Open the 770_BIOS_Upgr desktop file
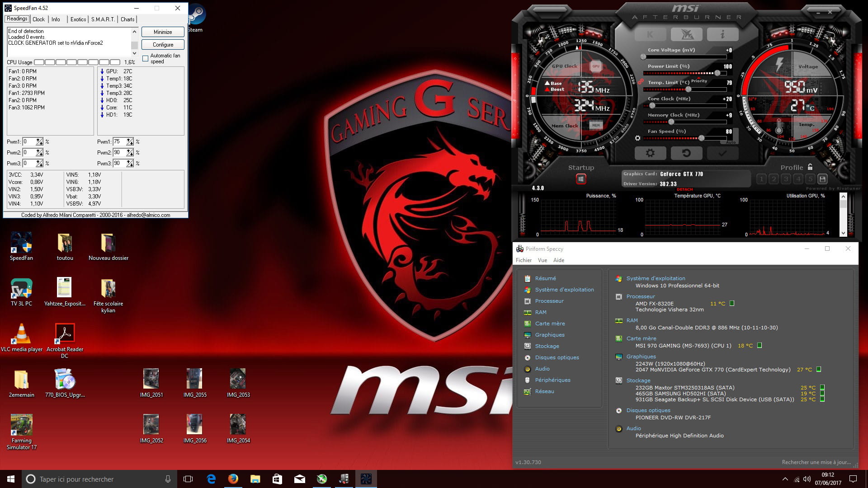This screenshot has width=868, height=488. coord(65,383)
